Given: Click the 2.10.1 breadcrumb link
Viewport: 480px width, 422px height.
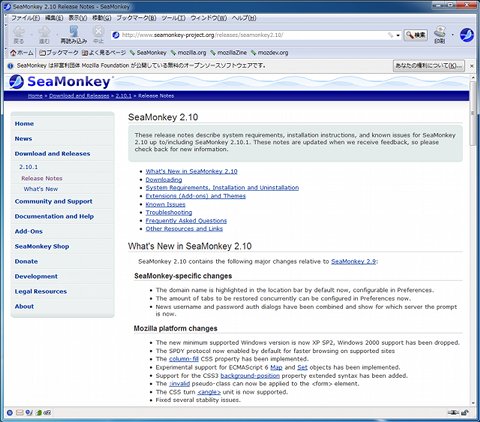Looking at the screenshot, I should tap(123, 96).
